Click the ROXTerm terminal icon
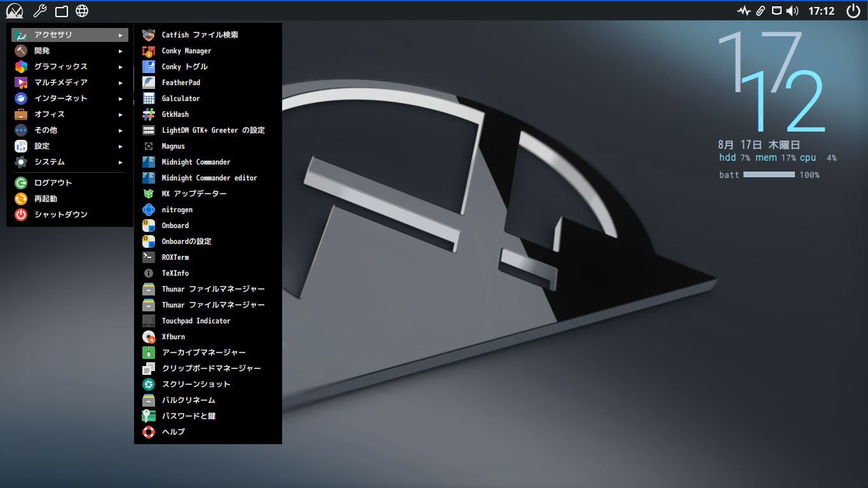Viewport: 868px width, 488px height. [x=149, y=257]
